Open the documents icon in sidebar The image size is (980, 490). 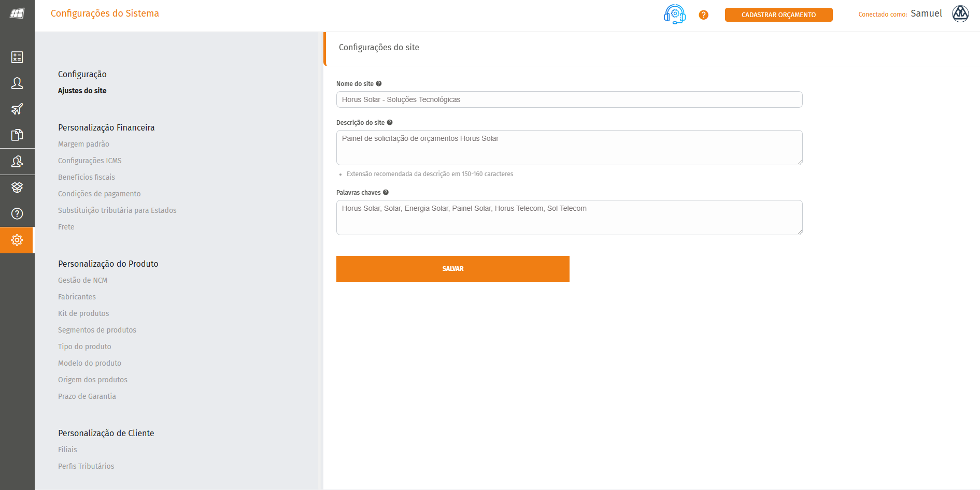(17, 135)
